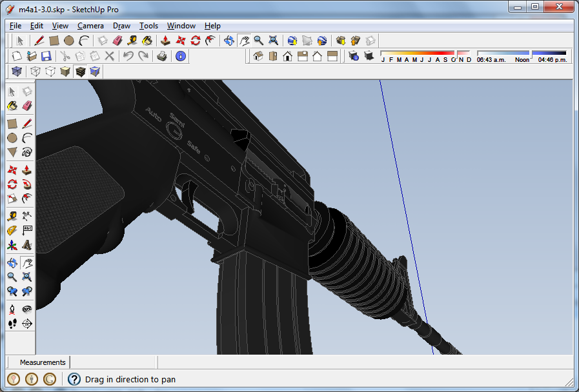Image resolution: width=579 pixels, height=392 pixels.
Task: Create a new model with the New icon
Action: click(17, 56)
